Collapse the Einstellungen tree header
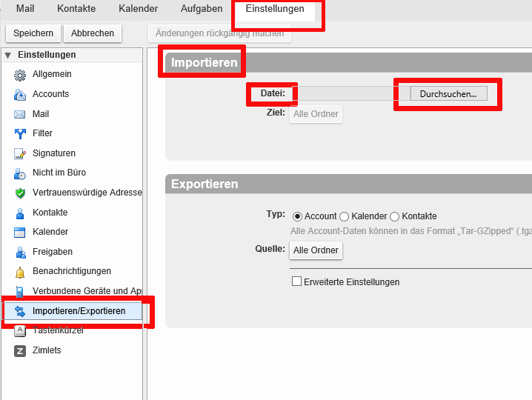 point(8,55)
